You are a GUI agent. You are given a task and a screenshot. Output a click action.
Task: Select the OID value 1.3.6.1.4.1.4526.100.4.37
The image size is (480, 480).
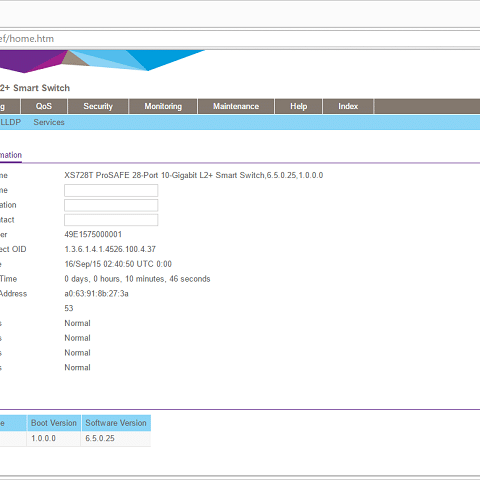[110, 249]
